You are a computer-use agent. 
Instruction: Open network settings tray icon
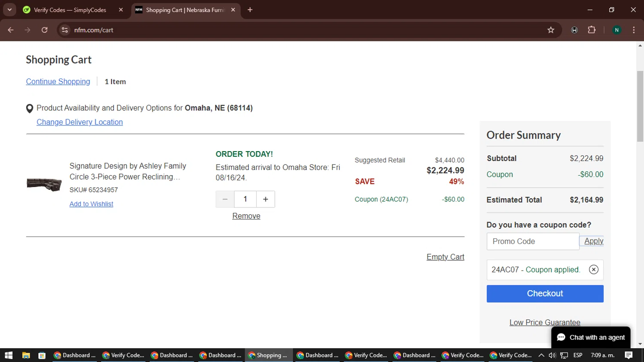[x=564, y=355]
